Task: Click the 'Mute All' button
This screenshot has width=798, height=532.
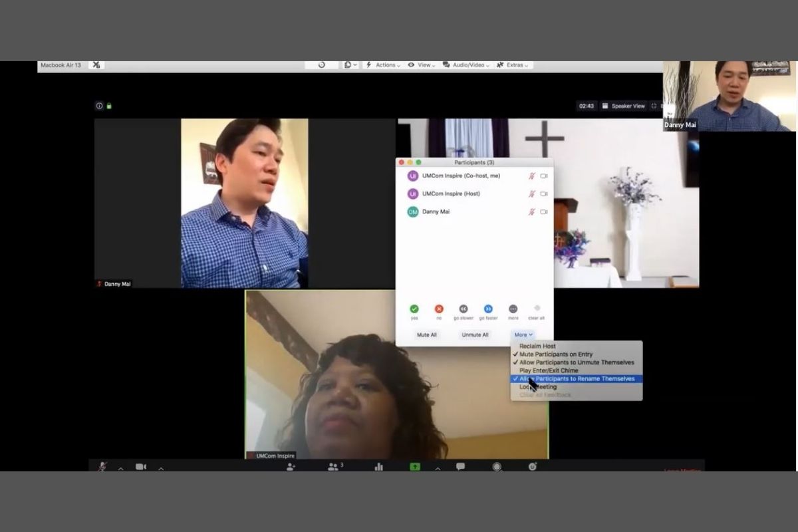Action: (x=426, y=335)
